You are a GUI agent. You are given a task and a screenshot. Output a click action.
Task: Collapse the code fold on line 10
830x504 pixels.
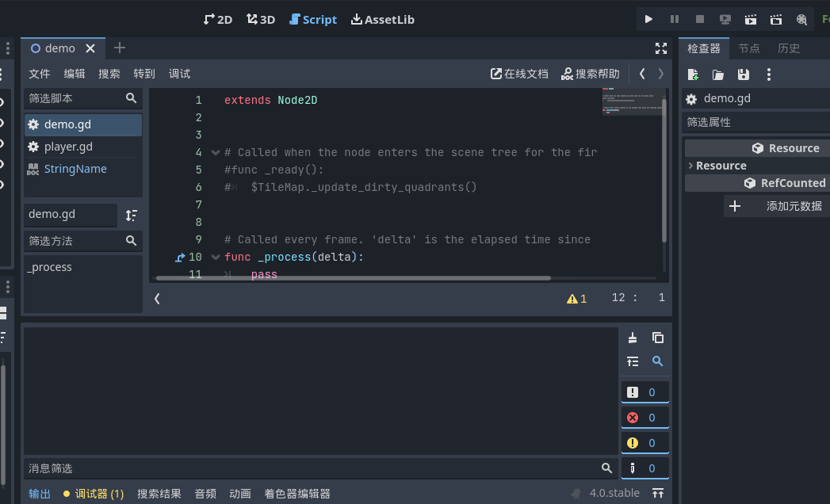tap(215, 257)
